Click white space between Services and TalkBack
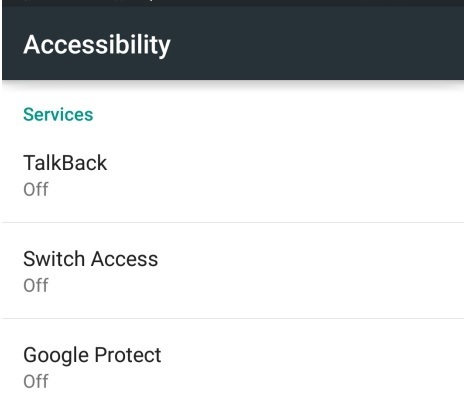This screenshot has width=464, height=403. pyautogui.click(x=233, y=138)
